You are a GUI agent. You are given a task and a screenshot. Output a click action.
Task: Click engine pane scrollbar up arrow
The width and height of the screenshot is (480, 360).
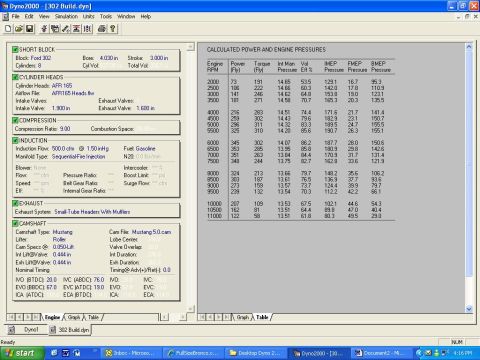[x=191, y=47]
